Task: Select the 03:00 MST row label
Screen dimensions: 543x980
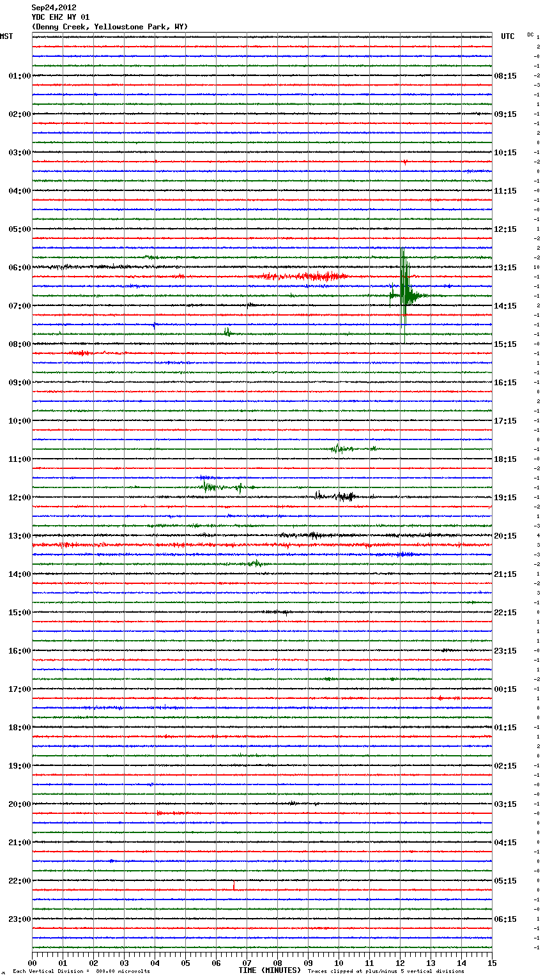Action: coord(20,153)
